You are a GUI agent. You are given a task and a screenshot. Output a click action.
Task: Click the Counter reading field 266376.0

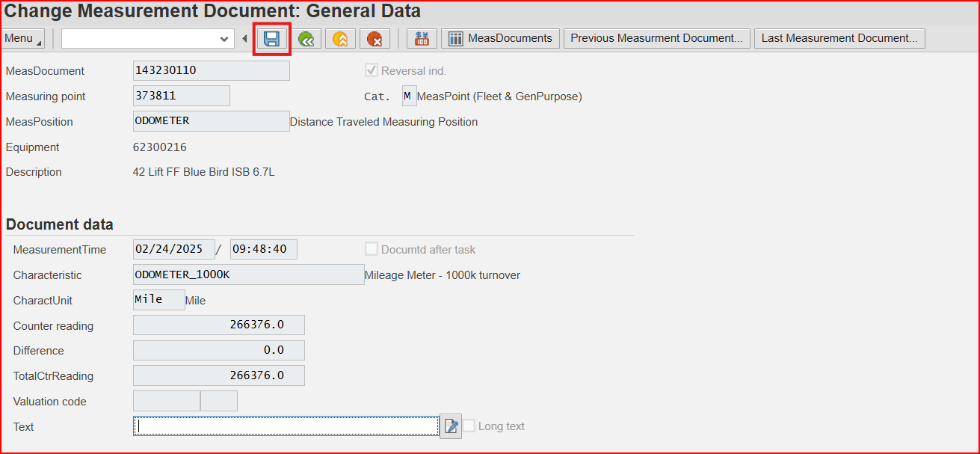point(219,325)
